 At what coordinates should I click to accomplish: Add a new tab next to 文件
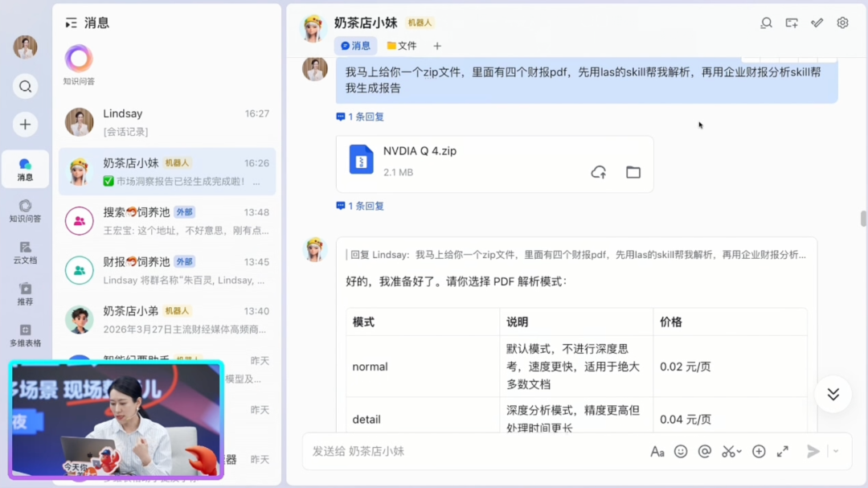tap(437, 46)
